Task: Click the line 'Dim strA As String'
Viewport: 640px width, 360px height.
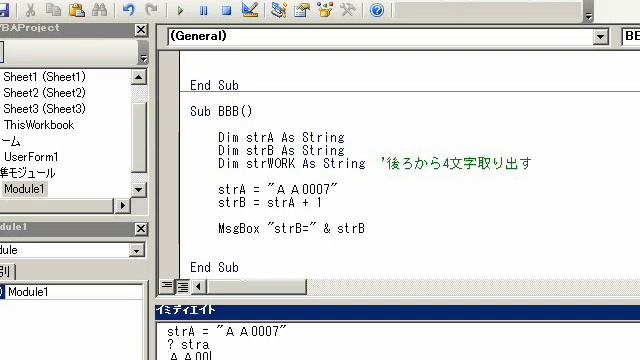Action: coord(281,137)
